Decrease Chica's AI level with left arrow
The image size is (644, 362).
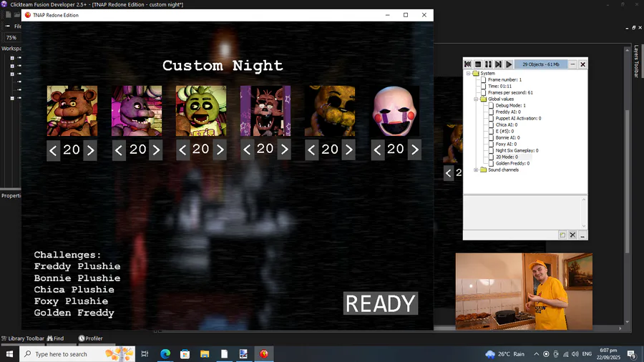(182, 150)
